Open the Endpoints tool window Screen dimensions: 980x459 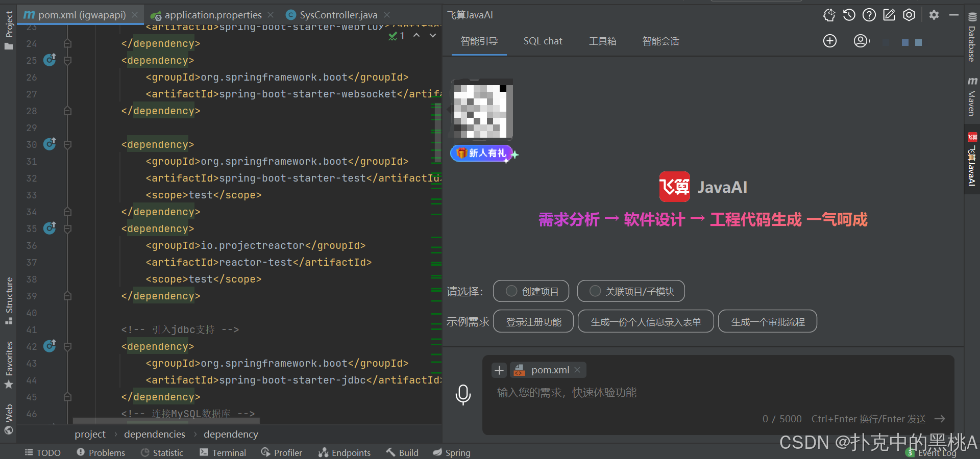[345, 452]
